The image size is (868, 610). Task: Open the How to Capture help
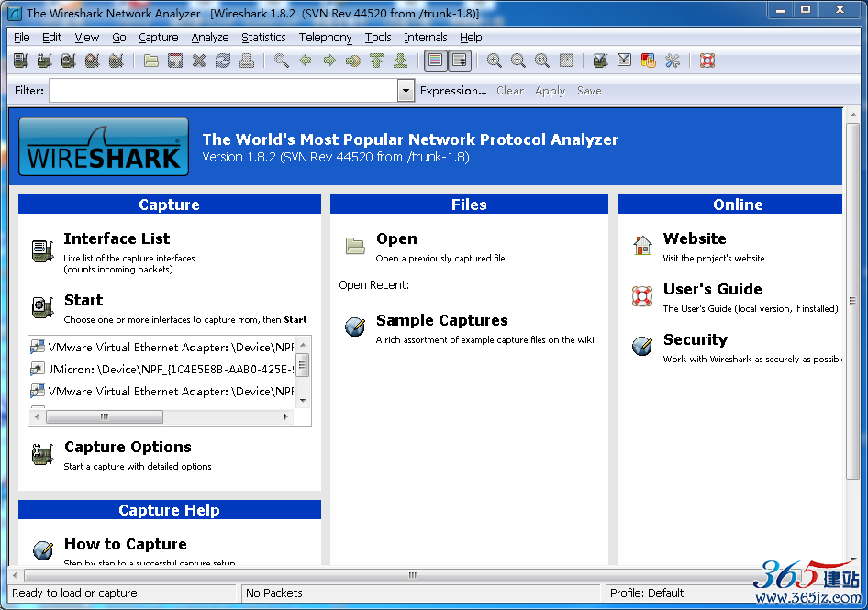tap(125, 544)
